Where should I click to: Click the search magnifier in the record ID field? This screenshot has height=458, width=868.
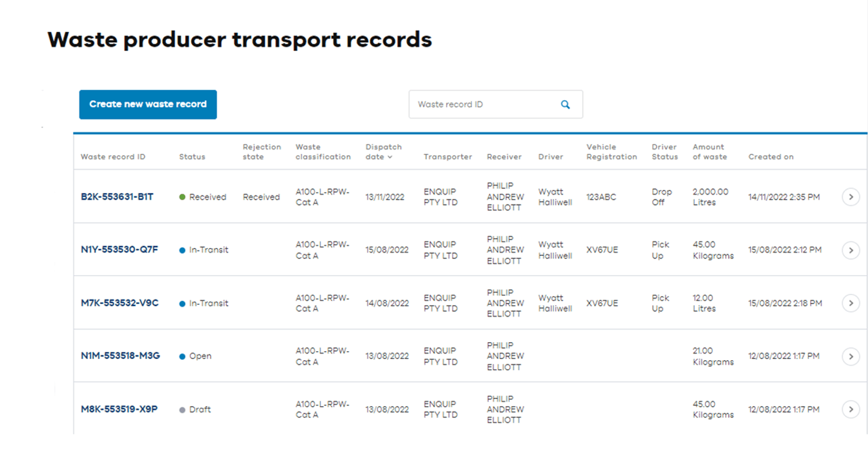click(x=565, y=104)
